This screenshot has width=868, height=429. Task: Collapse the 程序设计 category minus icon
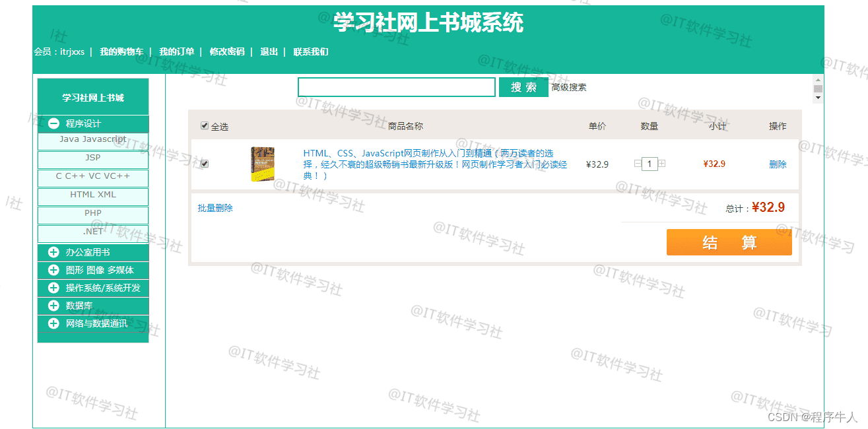[53, 123]
